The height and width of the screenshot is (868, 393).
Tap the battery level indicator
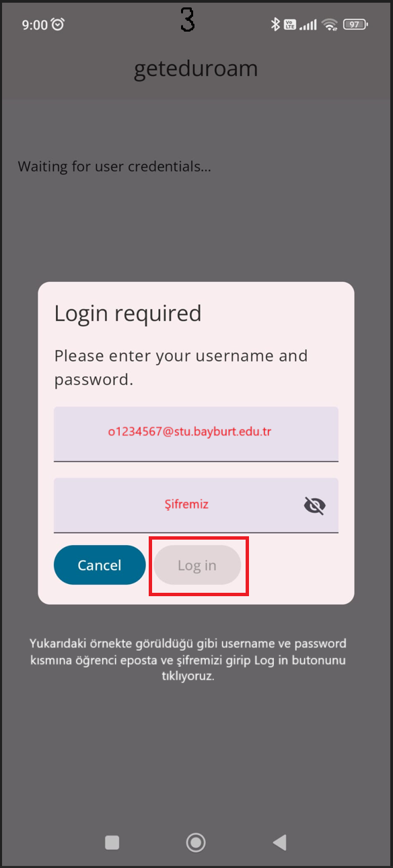tap(355, 24)
